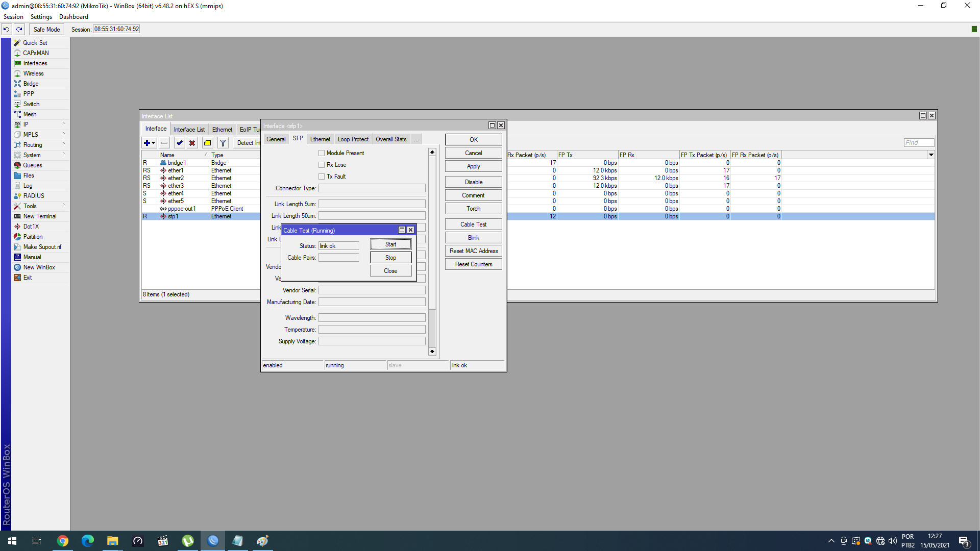Click the blue plus add interface icon
980x551 pixels.
(147, 143)
